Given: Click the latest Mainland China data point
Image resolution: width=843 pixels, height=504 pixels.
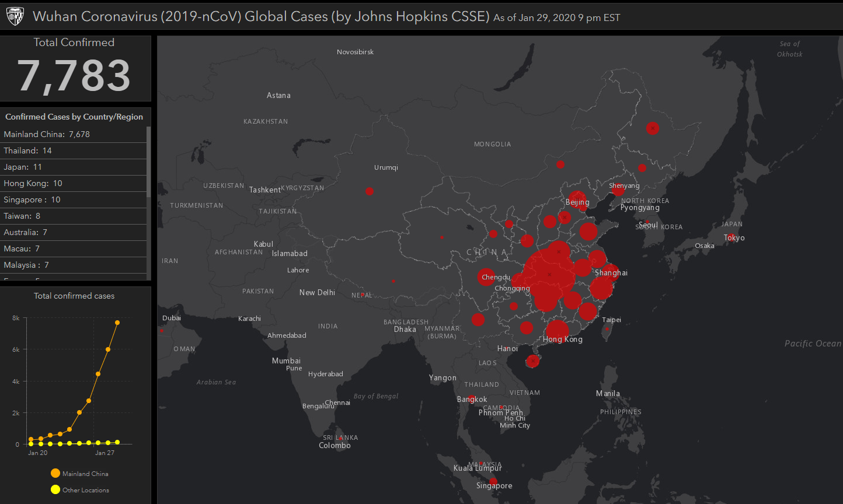Looking at the screenshot, I should [117, 323].
